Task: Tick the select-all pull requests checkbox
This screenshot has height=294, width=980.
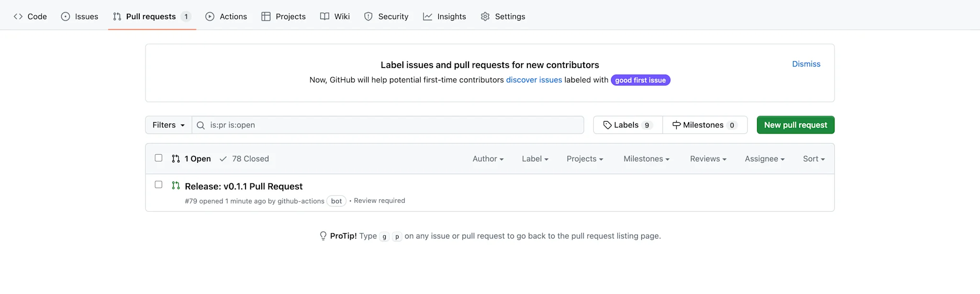Action: (x=158, y=158)
